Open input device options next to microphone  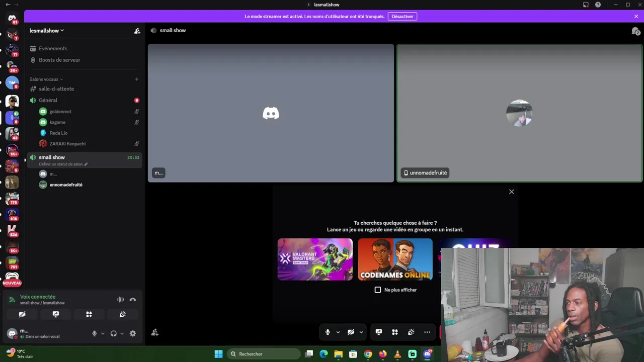click(x=103, y=333)
